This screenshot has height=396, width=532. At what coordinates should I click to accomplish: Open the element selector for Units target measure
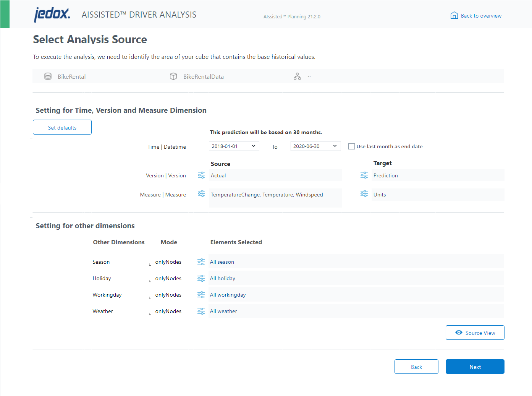pos(364,194)
